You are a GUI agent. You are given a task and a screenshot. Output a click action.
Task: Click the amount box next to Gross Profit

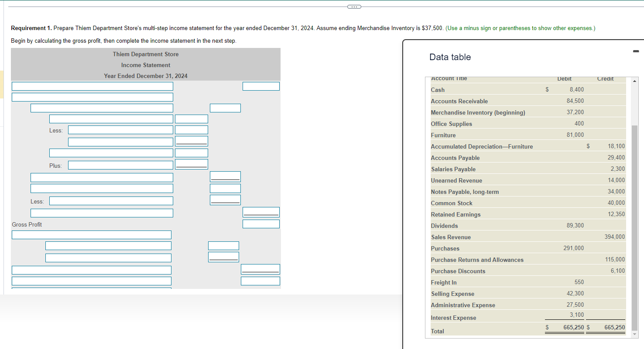pos(261,224)
